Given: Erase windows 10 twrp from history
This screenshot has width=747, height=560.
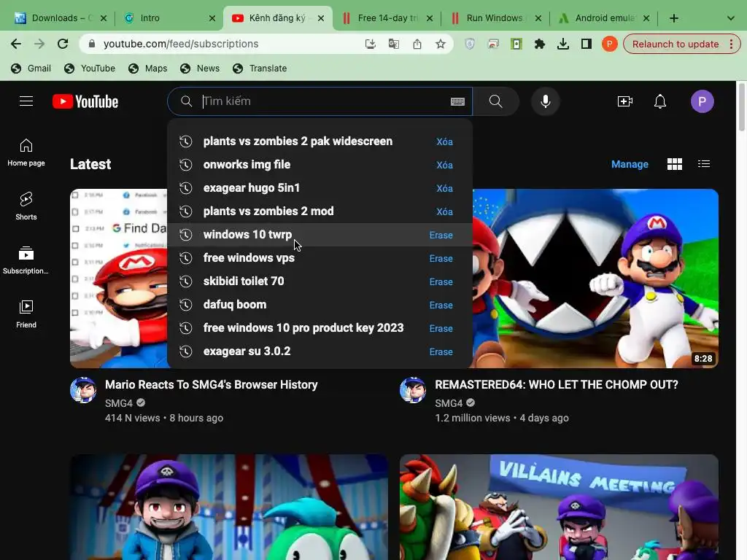Looking at the screenshot, I should click(x=441, y=236).
